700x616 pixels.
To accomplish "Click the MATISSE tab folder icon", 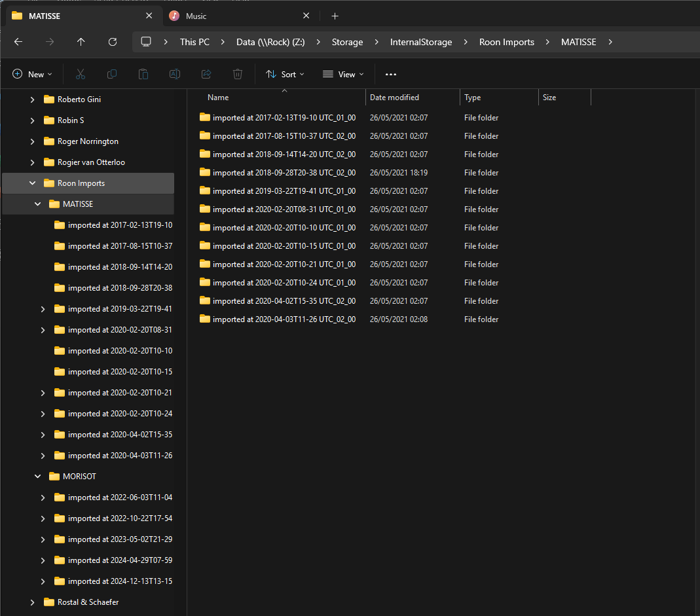I will point(17,16).
